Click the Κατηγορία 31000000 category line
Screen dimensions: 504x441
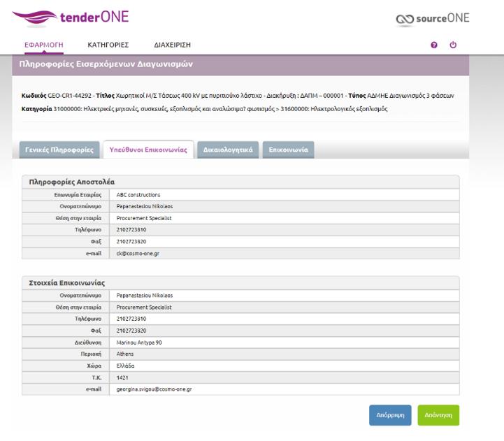pos(204,109)
